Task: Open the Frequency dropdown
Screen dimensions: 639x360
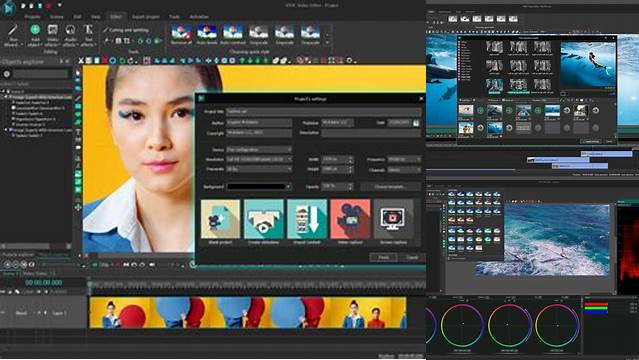Action: (x=404, y=159)
